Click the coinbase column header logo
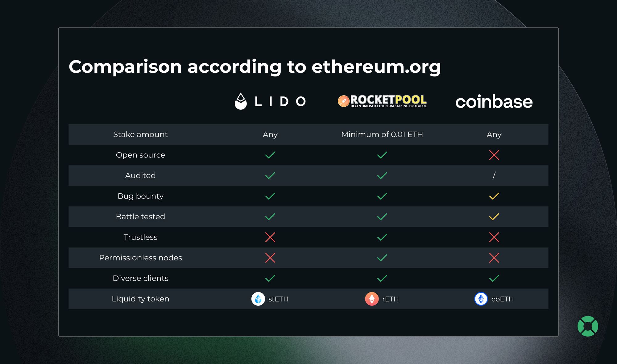 click(x=494, y=102)
